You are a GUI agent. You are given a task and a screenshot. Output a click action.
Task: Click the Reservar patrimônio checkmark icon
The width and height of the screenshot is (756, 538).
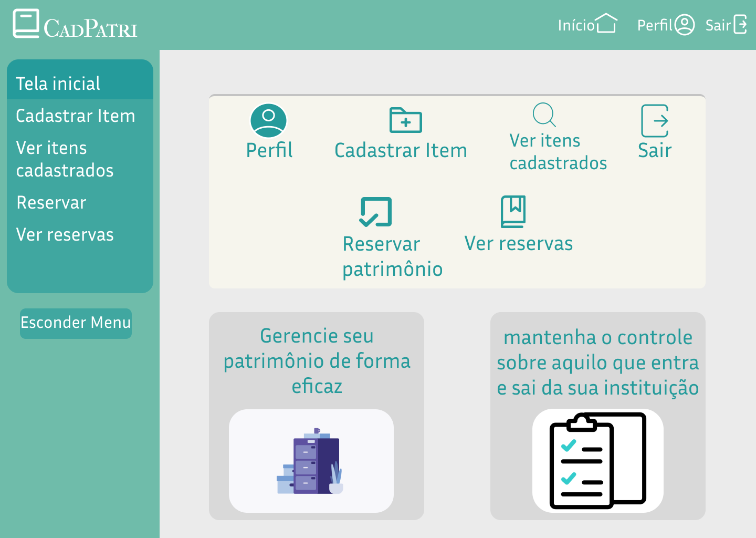point(375,212)
